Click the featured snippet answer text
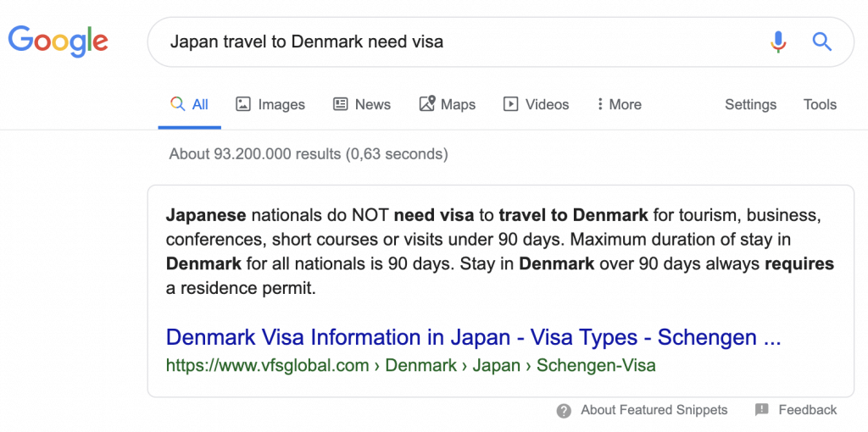The image size is (868, 432). pos(500,252)
